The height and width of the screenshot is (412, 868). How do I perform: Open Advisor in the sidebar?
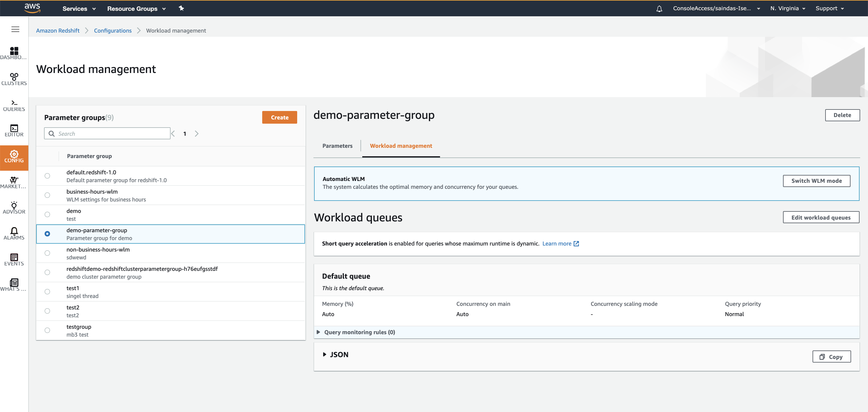[14, 208]
